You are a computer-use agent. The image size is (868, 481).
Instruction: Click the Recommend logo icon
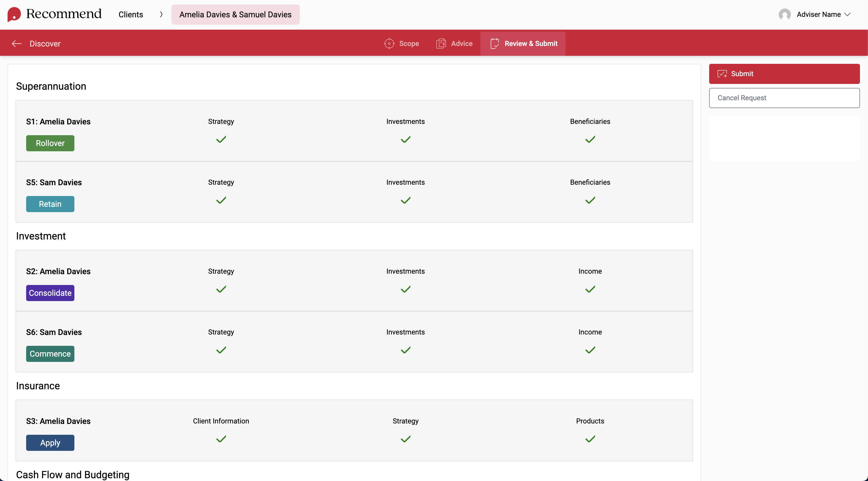click(14, 14)
